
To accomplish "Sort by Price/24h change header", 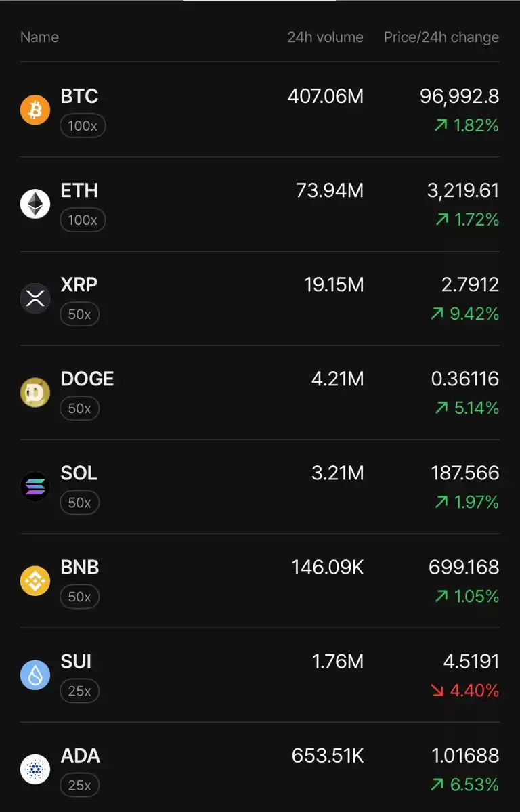I will 441,37.
